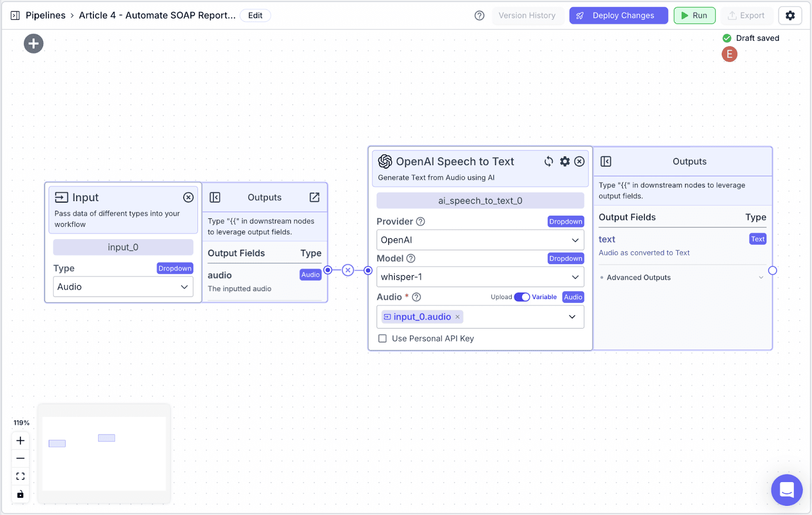Zoom in on the canvas

[x=20, y=440]
